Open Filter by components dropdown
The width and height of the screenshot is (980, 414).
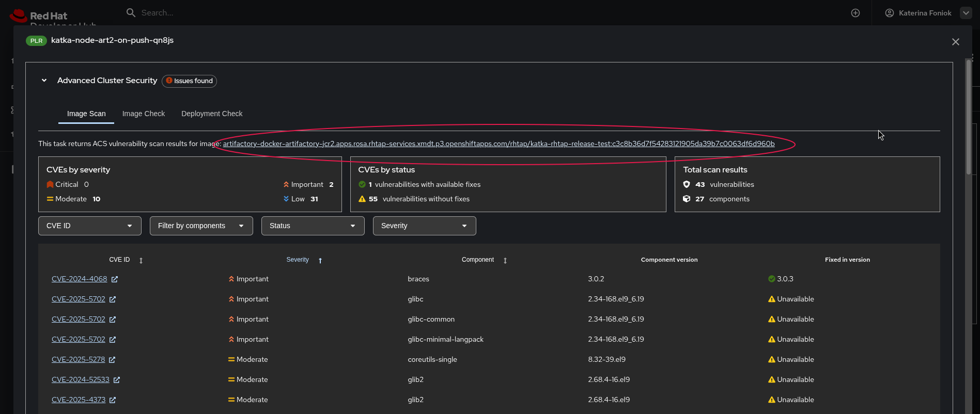point(201,226)
